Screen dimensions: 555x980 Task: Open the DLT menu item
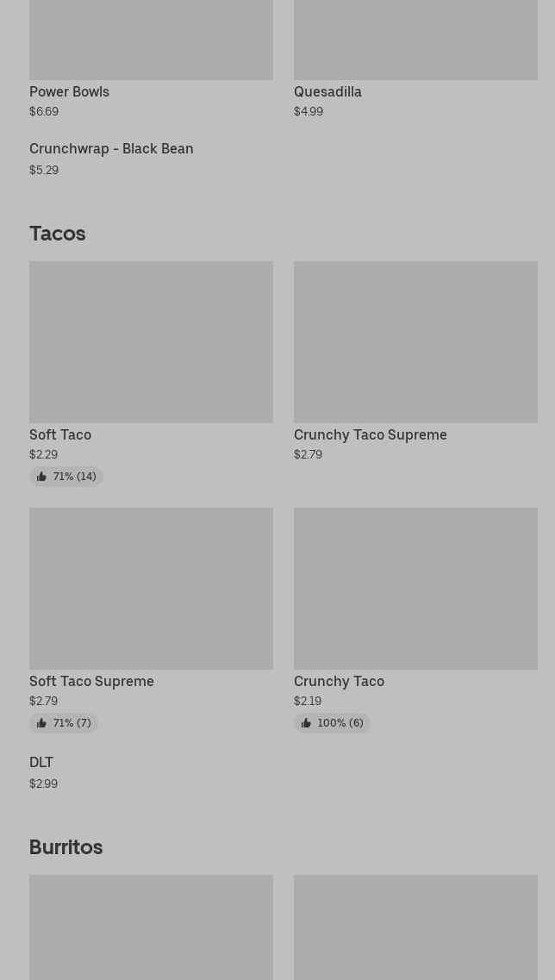[x=41, y=762]
